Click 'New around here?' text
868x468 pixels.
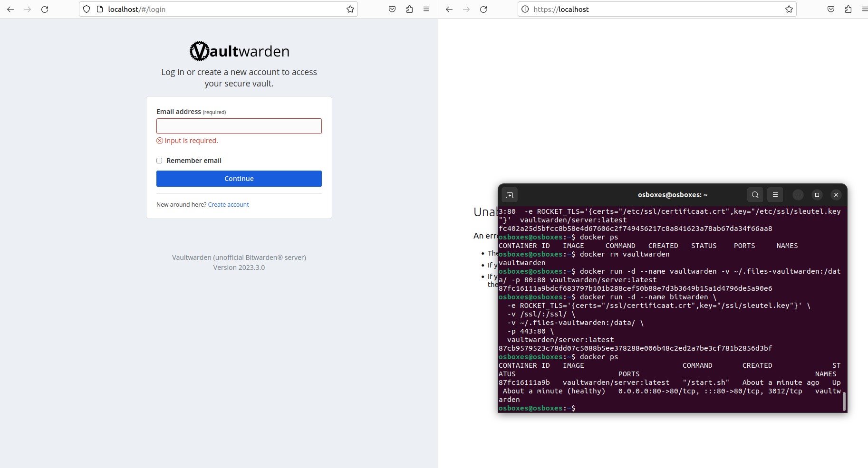coord(181,205)
